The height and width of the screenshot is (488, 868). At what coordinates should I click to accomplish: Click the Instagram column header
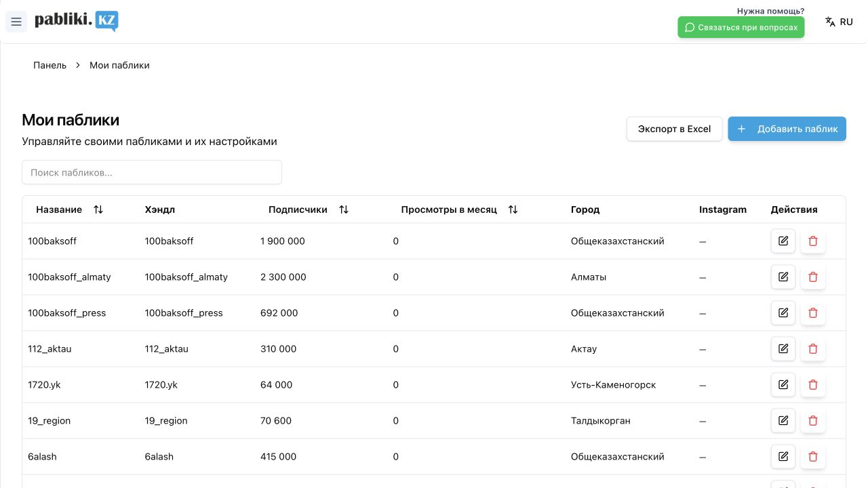[723, 209]
